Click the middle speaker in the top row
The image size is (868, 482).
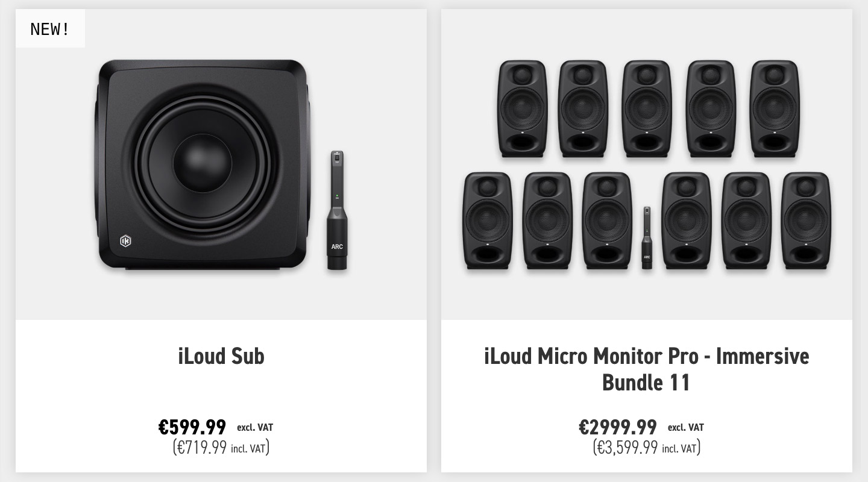(x=646, y=109)
